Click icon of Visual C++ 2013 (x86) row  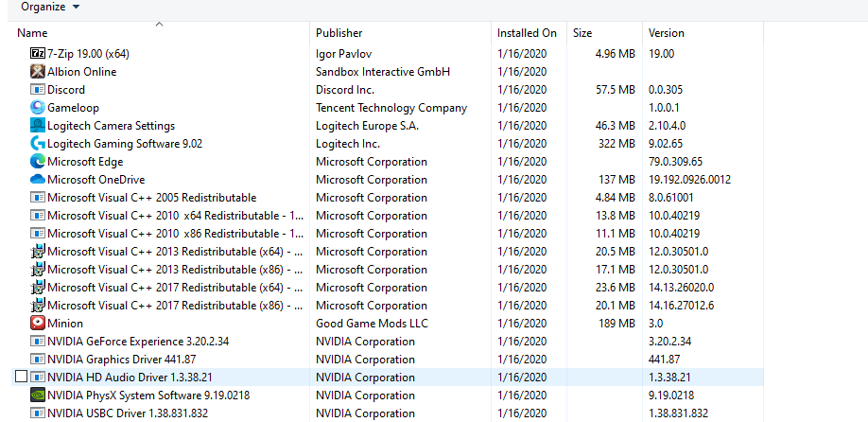[37, 270]
